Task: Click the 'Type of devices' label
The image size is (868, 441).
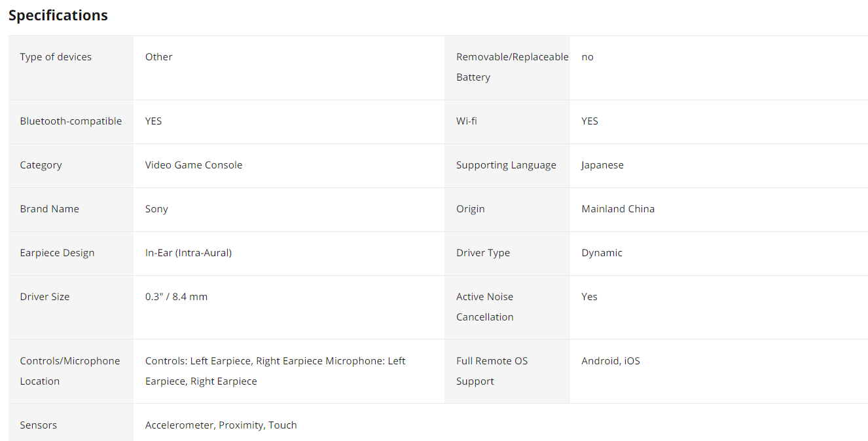Action: pos(56,57)
